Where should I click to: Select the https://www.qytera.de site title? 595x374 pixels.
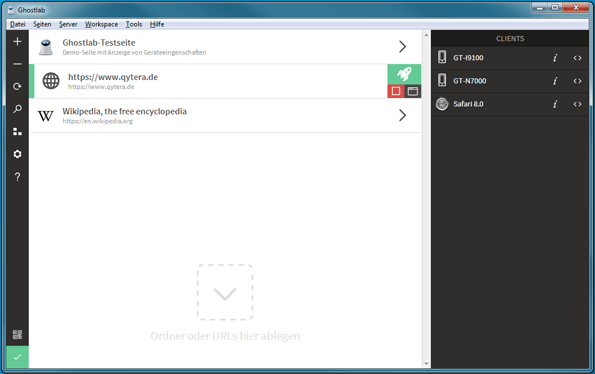point(113,77)
